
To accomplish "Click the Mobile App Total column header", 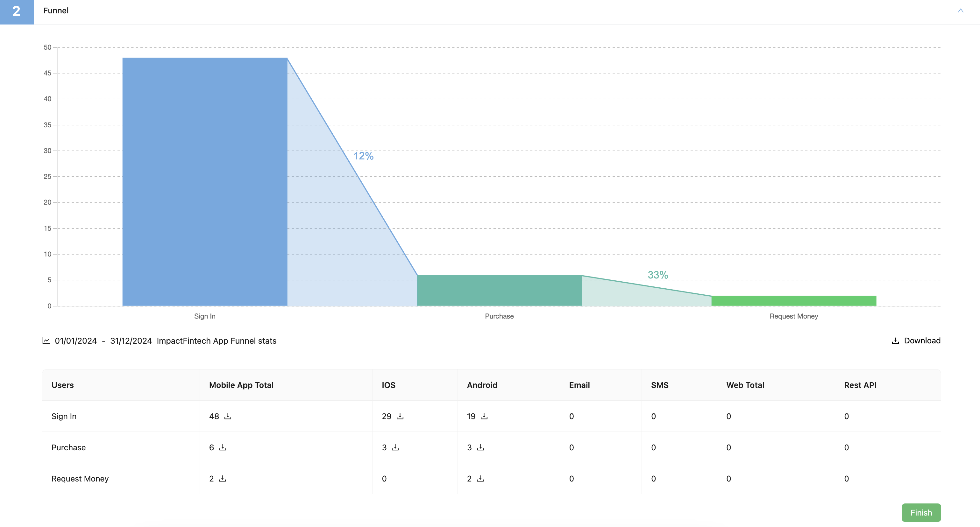I will tap(241, 385).
